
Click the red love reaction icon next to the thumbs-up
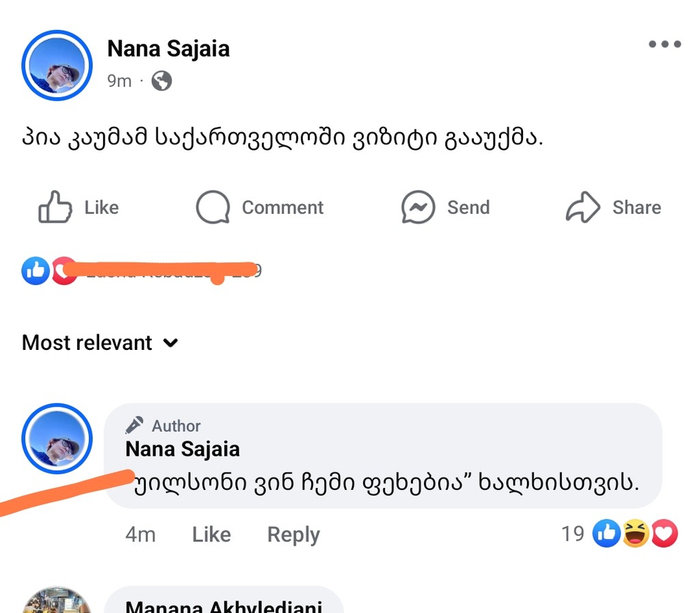click(x=64, y=271)
